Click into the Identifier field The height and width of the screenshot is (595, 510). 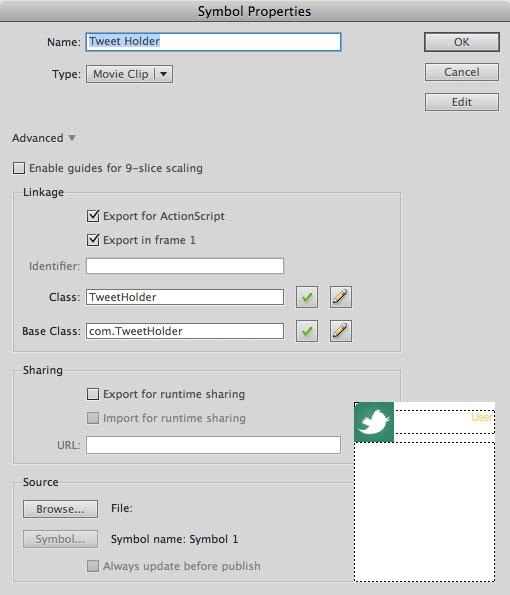pyautogui.click(x=185, y=266)
